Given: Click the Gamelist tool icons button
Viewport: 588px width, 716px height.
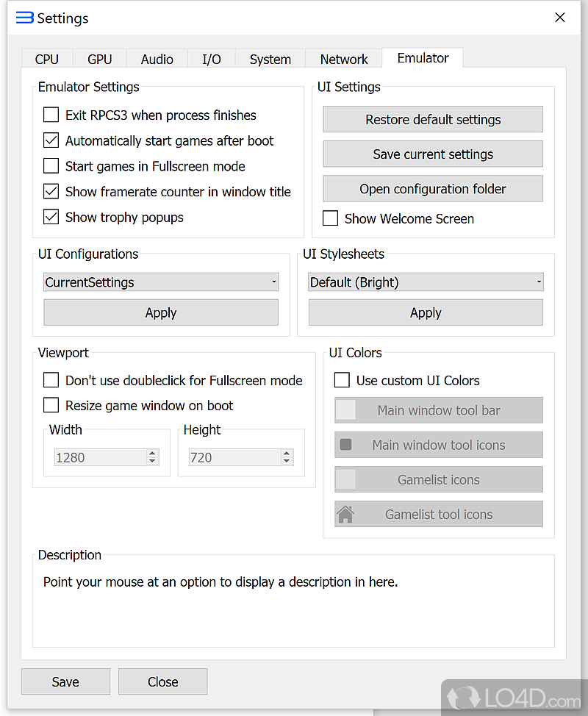Looking at the screenshot, I should click(439, 514).
